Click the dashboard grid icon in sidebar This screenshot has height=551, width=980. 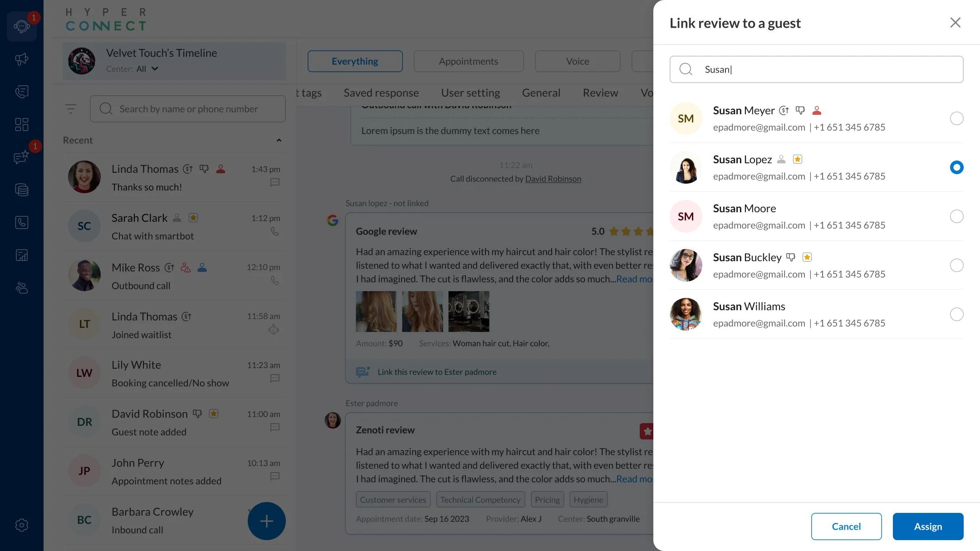click(21, 124)
